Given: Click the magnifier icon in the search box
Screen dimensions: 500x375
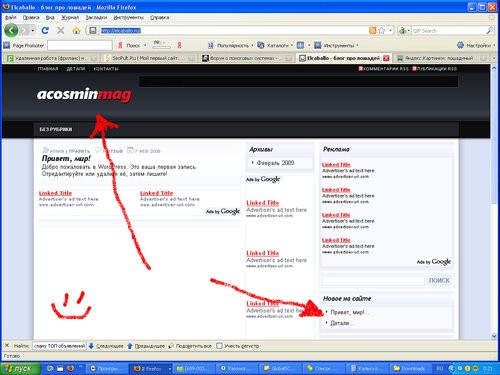Looking at the screenshot, I should coord(490,31).
